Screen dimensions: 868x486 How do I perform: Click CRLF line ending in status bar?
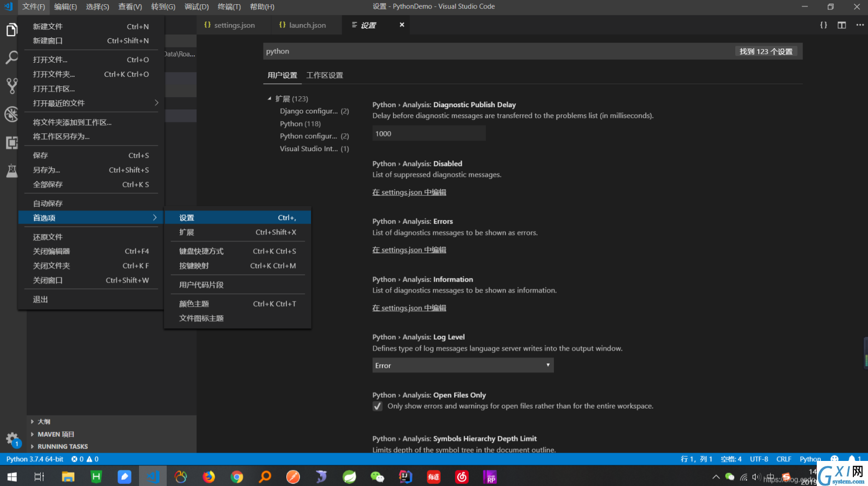pyautogui.click(x=783, y=459)
